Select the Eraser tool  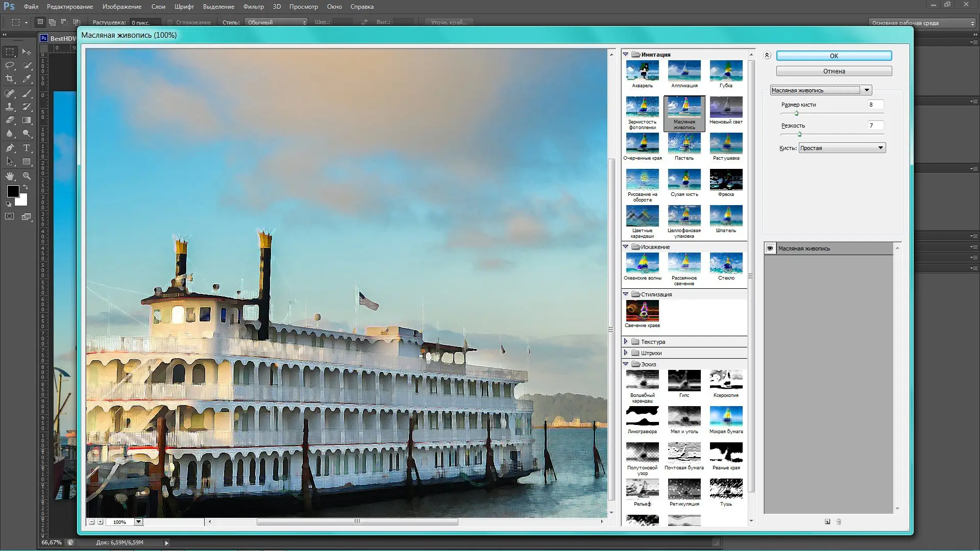[10, 120]
